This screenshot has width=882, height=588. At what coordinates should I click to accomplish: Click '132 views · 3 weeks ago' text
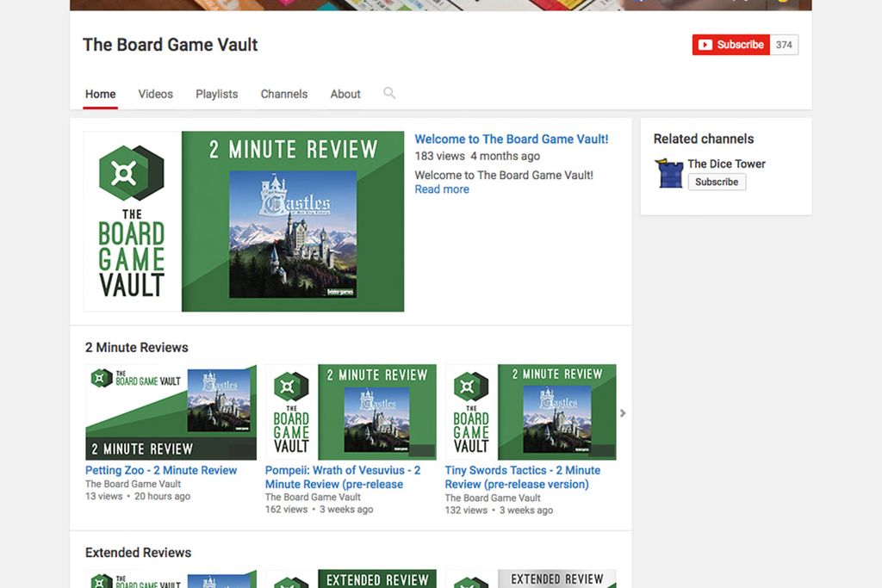tap(499, 510)
